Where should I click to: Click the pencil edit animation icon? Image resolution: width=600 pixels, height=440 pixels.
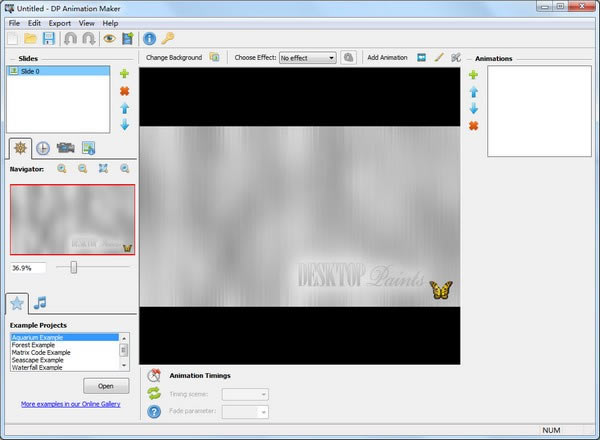pyautogui.click(x=438, y=57)
